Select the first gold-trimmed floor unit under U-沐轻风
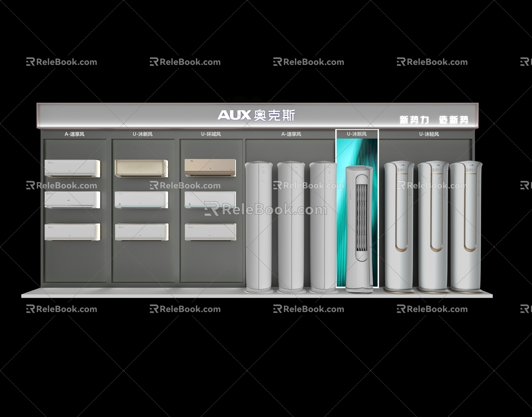The height and width of the screenshot is (417, 532). pos(399,227)
